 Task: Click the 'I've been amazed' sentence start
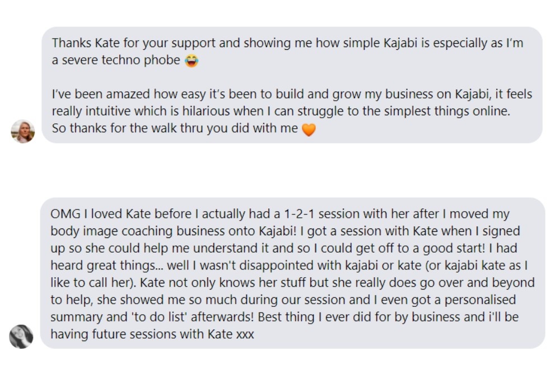[x=93, y=94]
